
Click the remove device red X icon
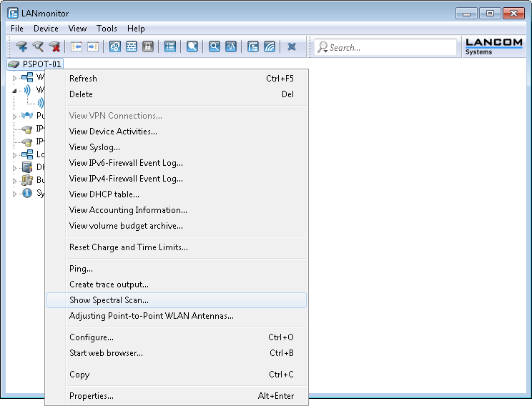[x=54, y=46]
